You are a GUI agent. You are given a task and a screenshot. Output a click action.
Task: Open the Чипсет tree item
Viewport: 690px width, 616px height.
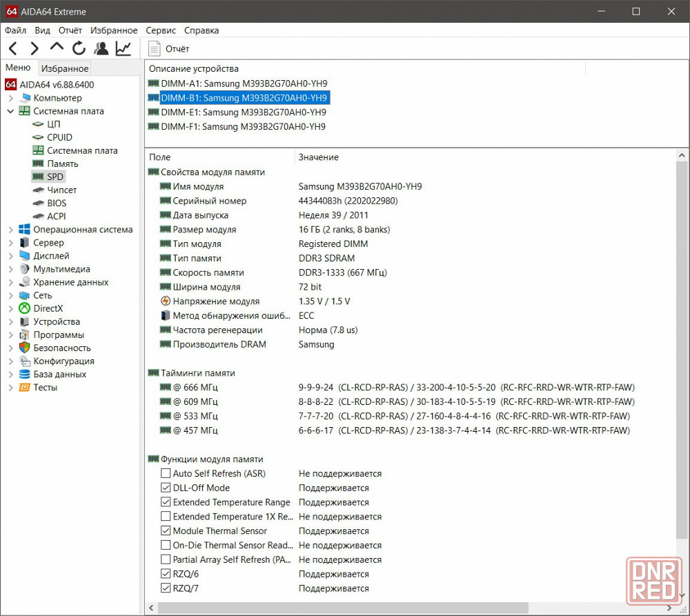click(61, 190)
